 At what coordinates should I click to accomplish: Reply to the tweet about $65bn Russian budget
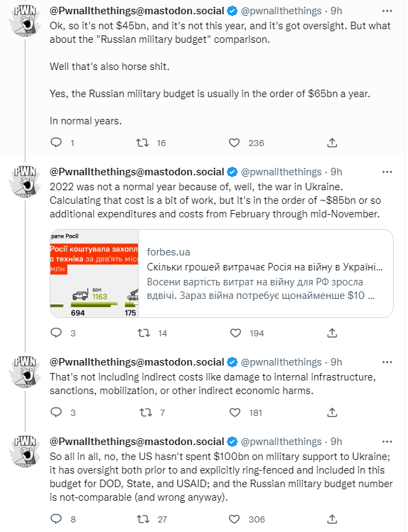pos(56,143)
